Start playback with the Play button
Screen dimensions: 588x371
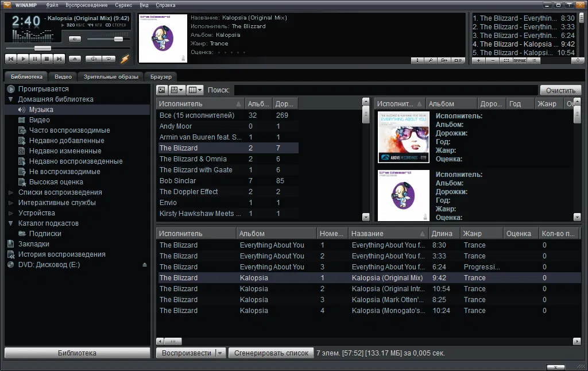(x=23, y=59)
